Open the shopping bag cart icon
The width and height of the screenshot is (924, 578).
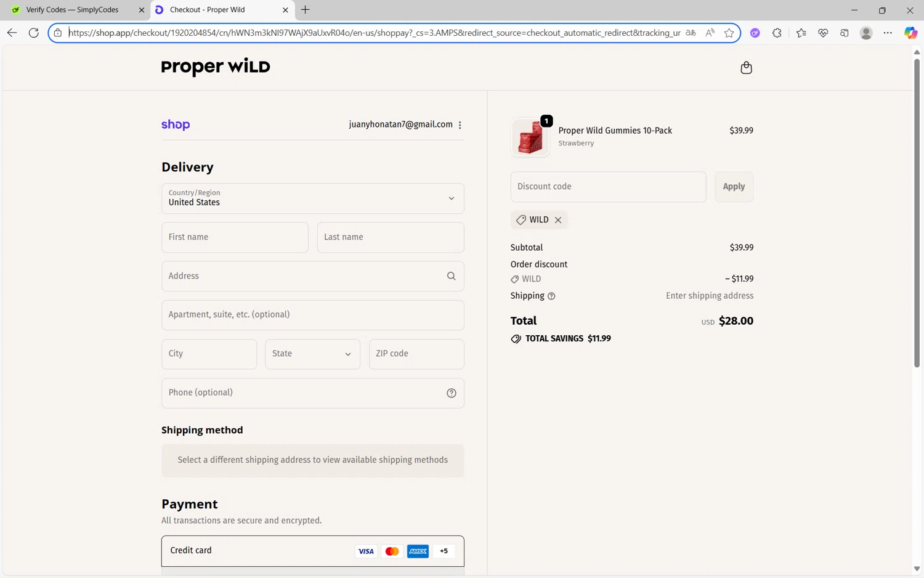pos(746,67)
